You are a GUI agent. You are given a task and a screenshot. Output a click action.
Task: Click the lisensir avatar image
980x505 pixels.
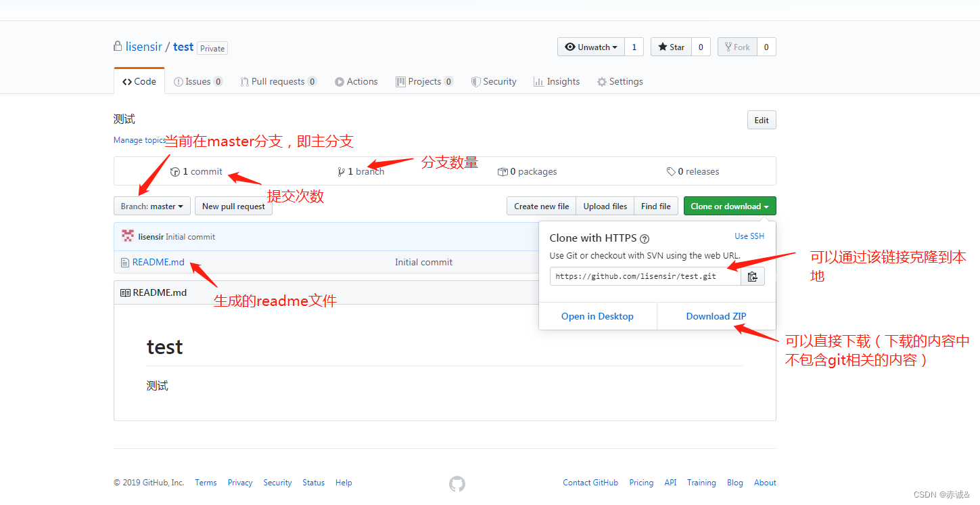[x=128, y=236]
